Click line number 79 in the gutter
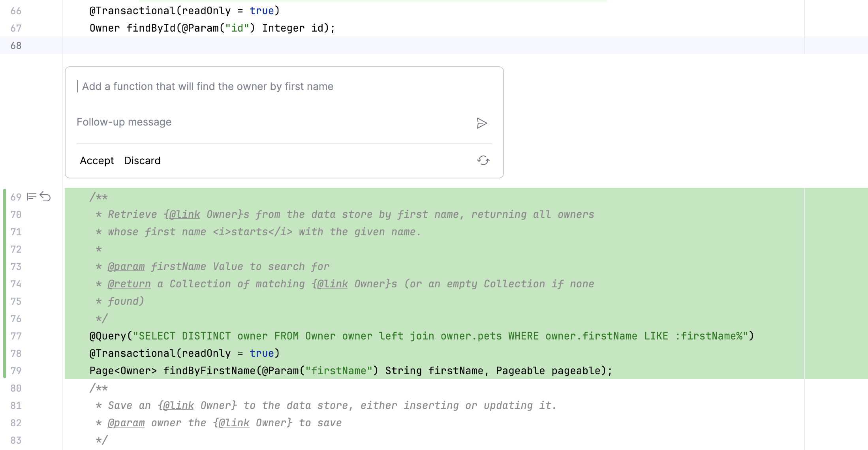Screen dimensions: 868x450 pyautogui.click(x=16, y=371)
